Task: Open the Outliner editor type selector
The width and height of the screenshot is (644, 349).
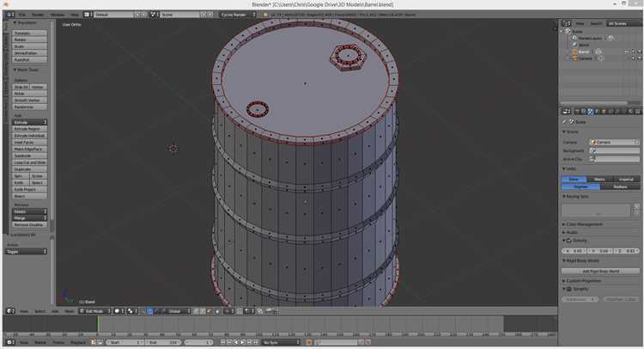Action: [x=567, y=23]
